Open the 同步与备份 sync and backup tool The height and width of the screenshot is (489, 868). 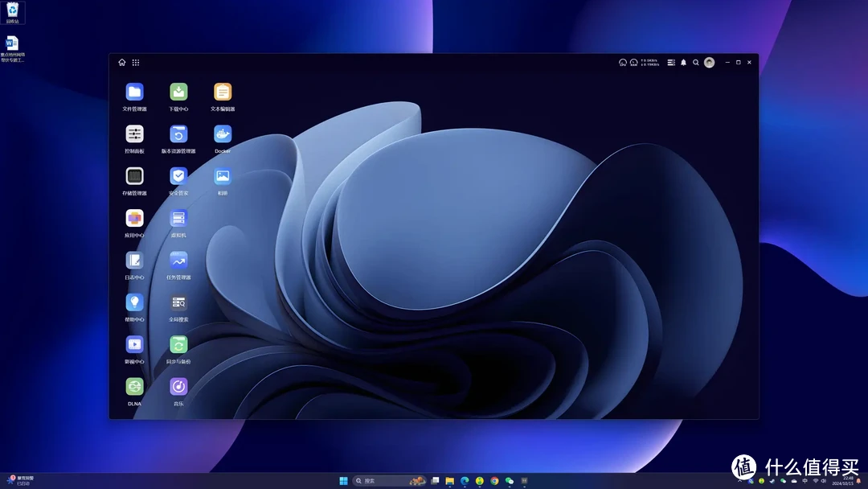pos(178,346)
